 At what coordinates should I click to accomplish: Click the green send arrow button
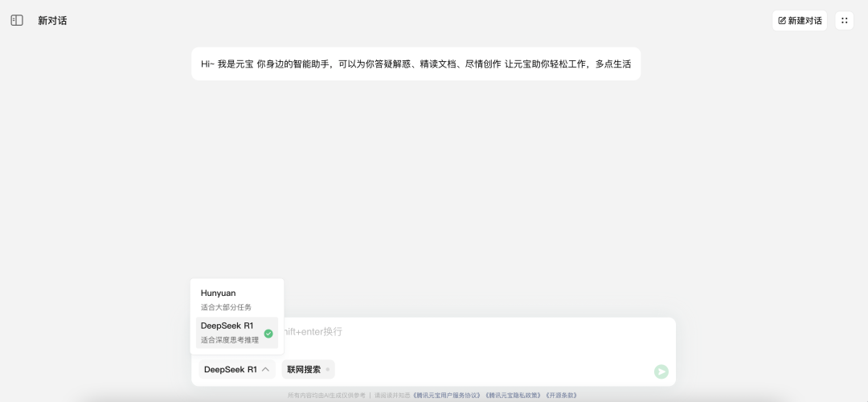(661, 371)
